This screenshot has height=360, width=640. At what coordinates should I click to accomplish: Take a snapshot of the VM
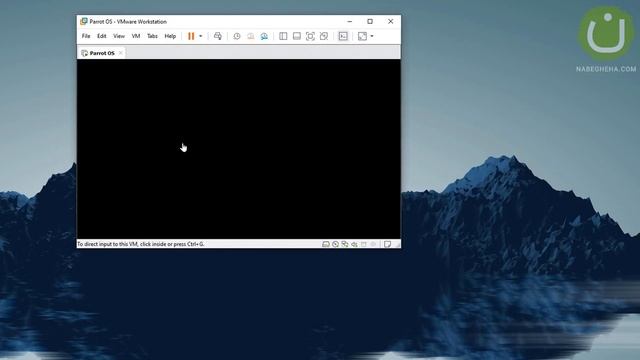(237, 36)
